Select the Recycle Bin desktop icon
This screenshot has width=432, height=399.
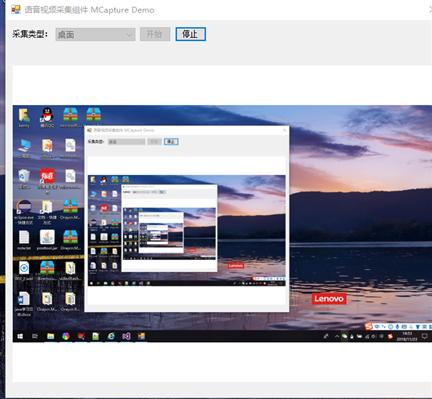click(x=24, y=177)
